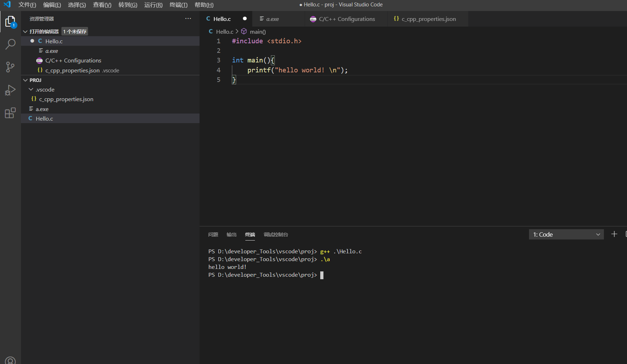Open the Search view icon
Image resolution: width=627 pixels, height=364 pixels.
coord(10,44)
